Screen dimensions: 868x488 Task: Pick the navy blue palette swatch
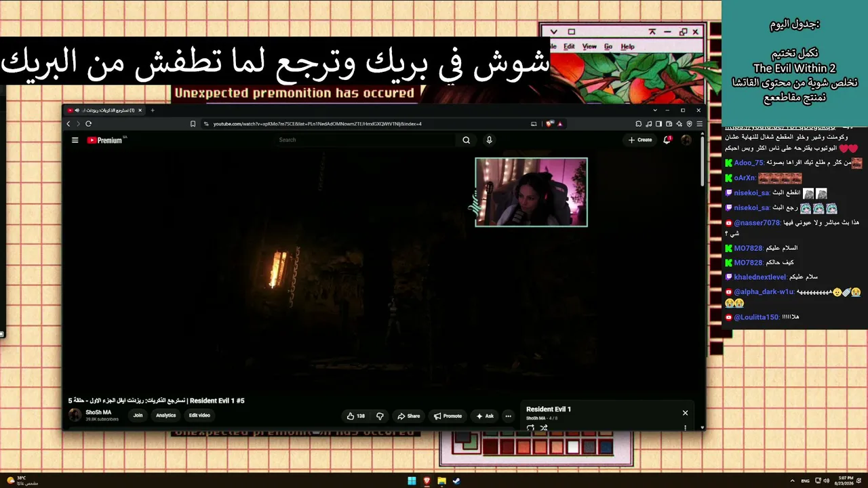coord(606,447)
